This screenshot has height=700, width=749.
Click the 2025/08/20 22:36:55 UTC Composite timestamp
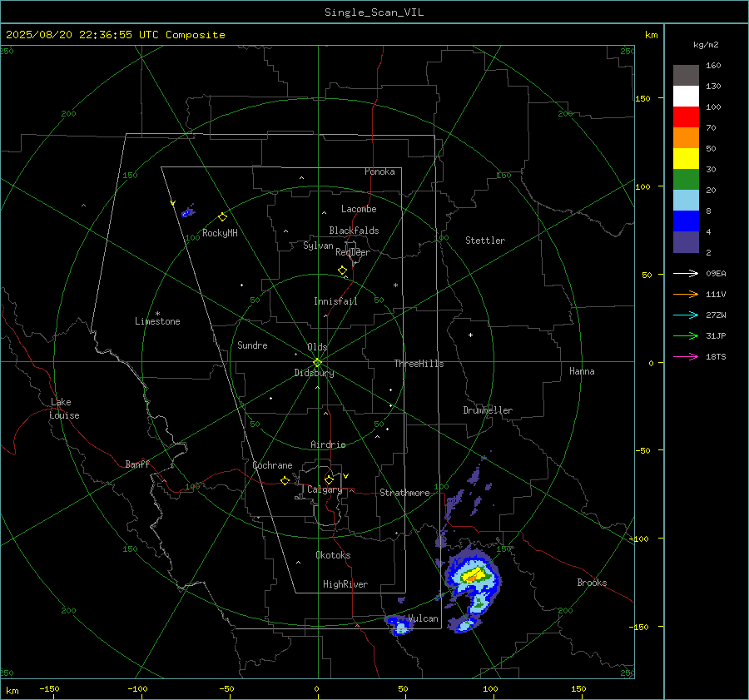pyautogui.click(x=115, y=35)
